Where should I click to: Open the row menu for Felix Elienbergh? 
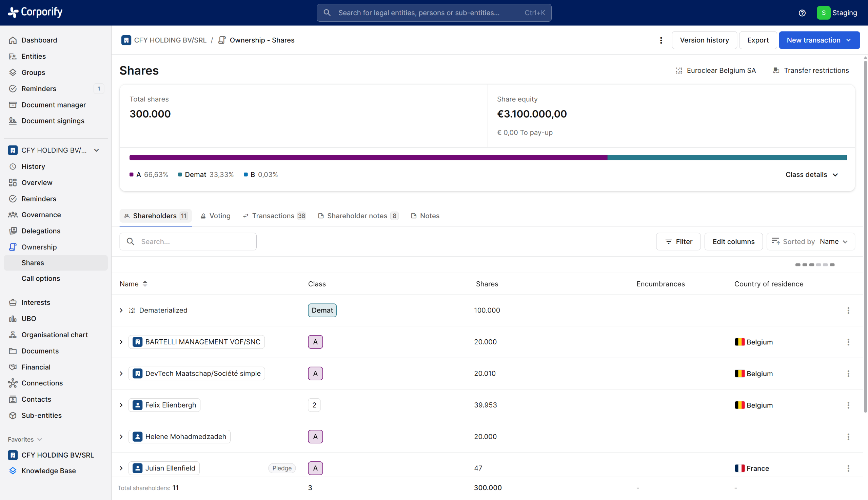(x=848, y=405)
